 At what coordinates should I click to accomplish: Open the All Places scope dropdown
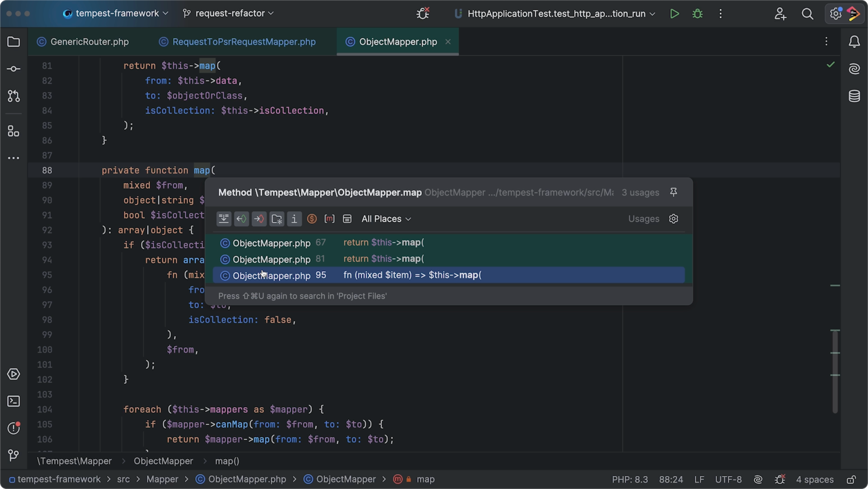click(x=386, y=219)
